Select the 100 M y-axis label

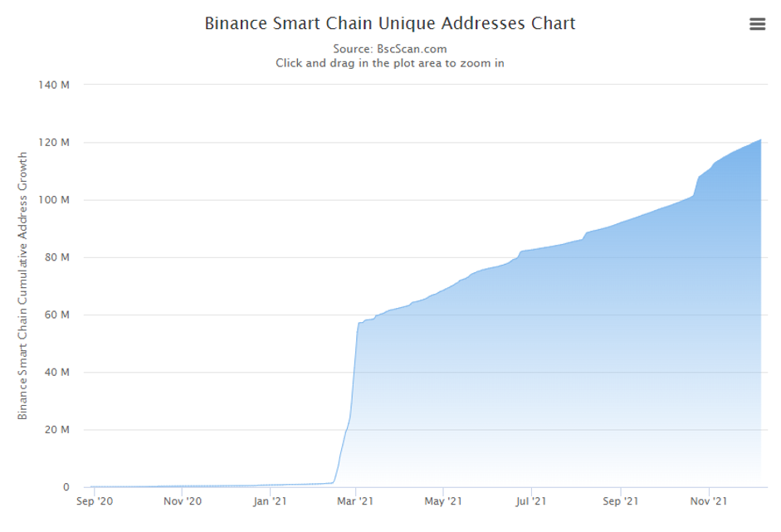click(53, 200)
